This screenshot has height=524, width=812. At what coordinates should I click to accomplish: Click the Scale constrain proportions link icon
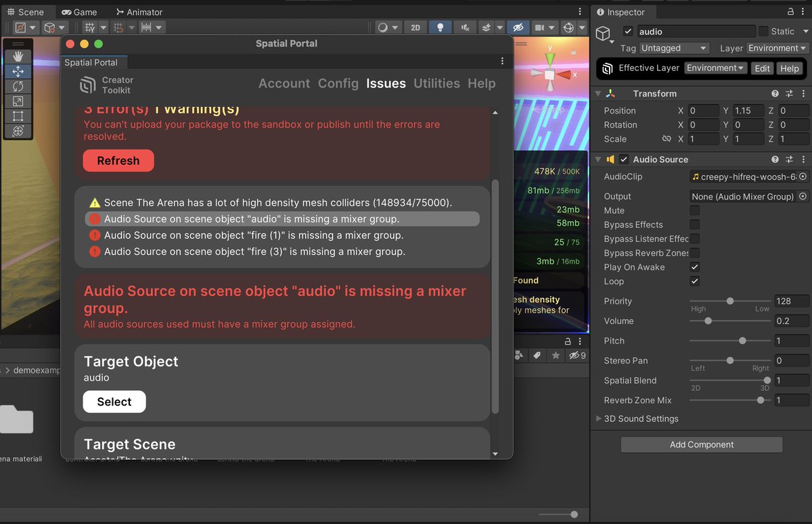[667, 139]
